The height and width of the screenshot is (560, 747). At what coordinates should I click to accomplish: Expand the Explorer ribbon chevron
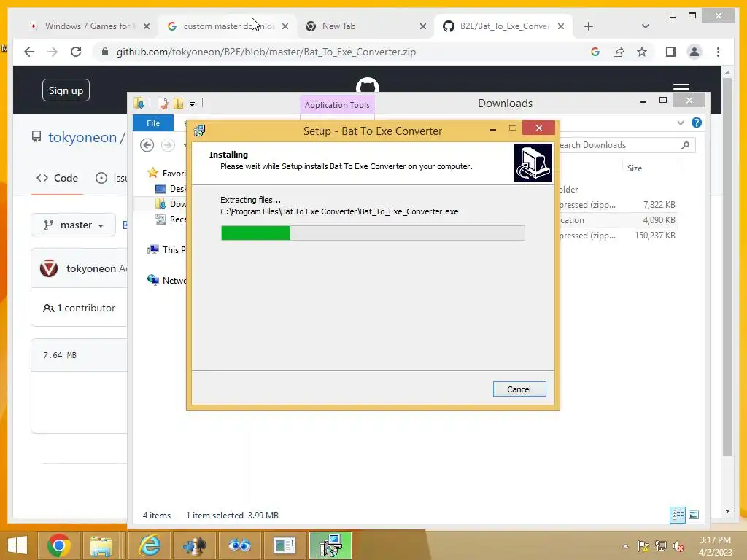[x=681, y=122]
